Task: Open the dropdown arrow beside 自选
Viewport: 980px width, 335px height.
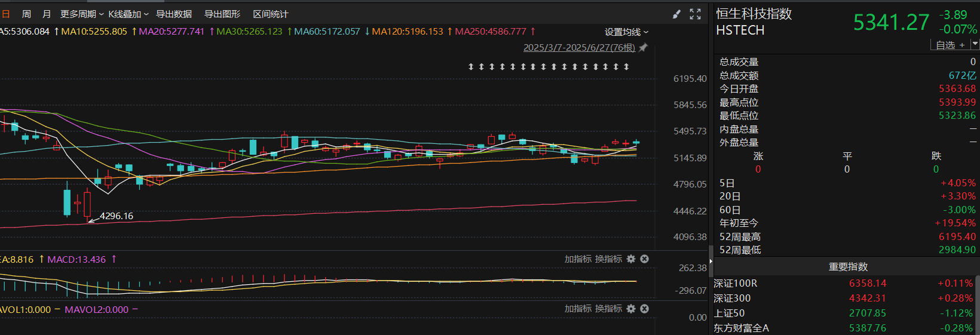Action: 975,44
